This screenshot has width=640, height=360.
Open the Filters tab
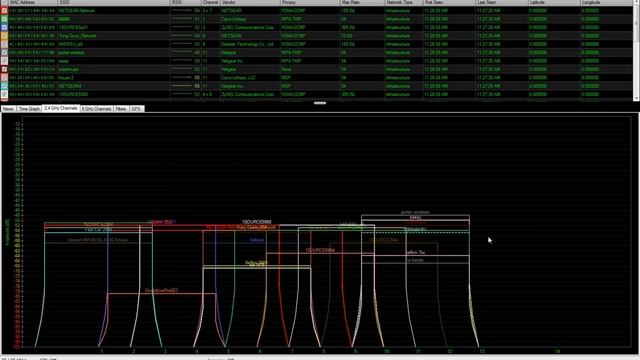121,109
